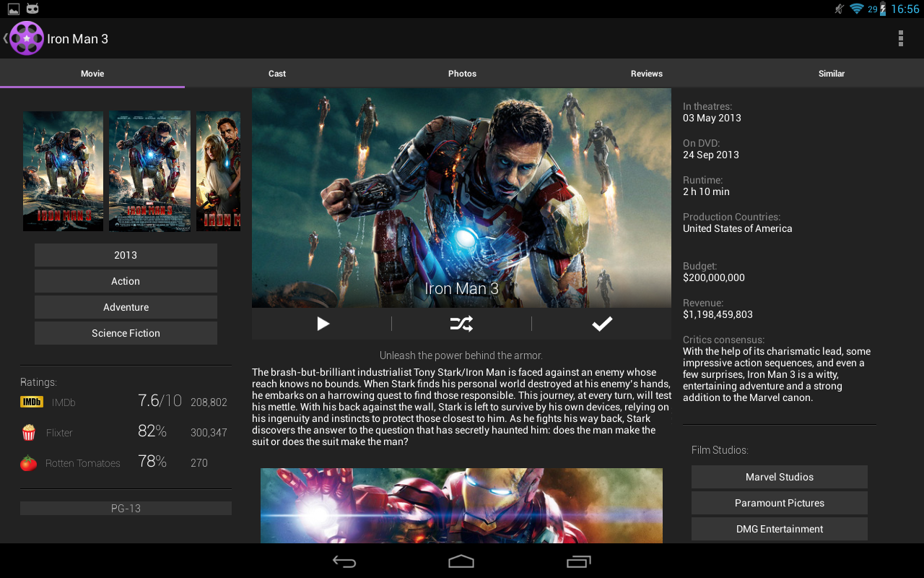Tap the IMDb score 7.6/10
Viewport: 924px width, 578px height.
point(160,401)
